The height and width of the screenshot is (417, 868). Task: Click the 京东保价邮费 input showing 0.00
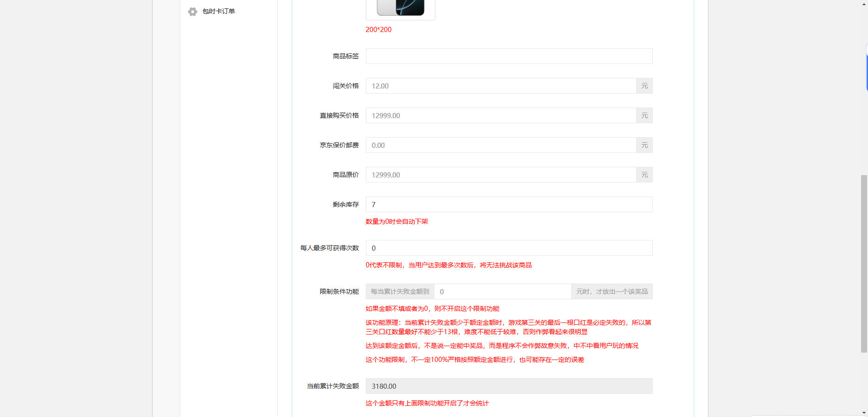coord(501,145)
